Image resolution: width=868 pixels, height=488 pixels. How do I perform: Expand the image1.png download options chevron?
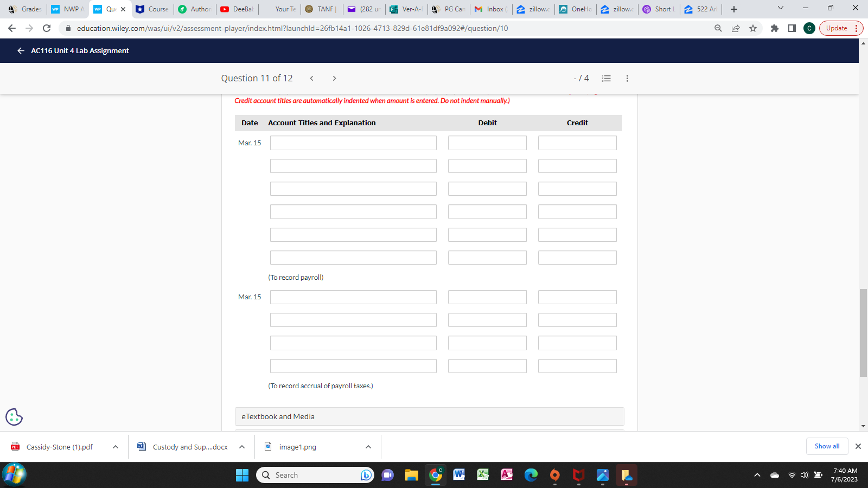368,446
